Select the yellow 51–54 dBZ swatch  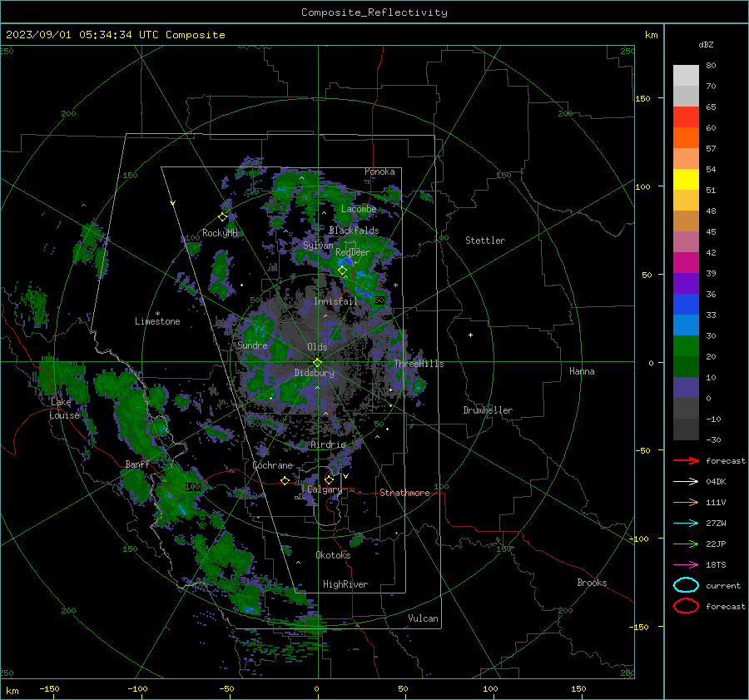[x=686, y=180]
